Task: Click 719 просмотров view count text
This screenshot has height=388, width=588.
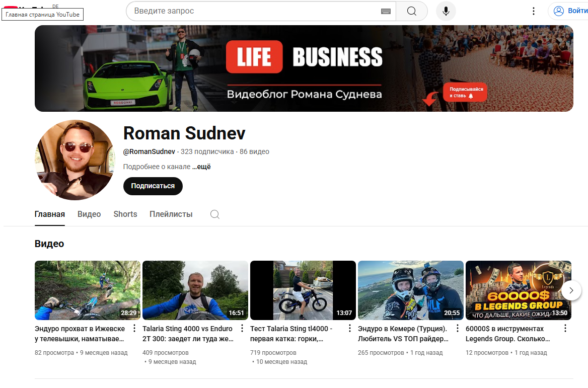Action: coord(273,353)
